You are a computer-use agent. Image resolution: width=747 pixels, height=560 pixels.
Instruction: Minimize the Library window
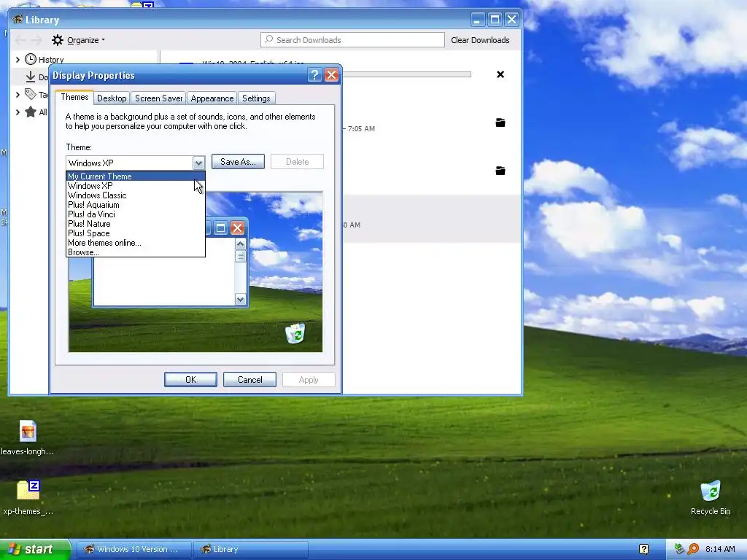477,20
